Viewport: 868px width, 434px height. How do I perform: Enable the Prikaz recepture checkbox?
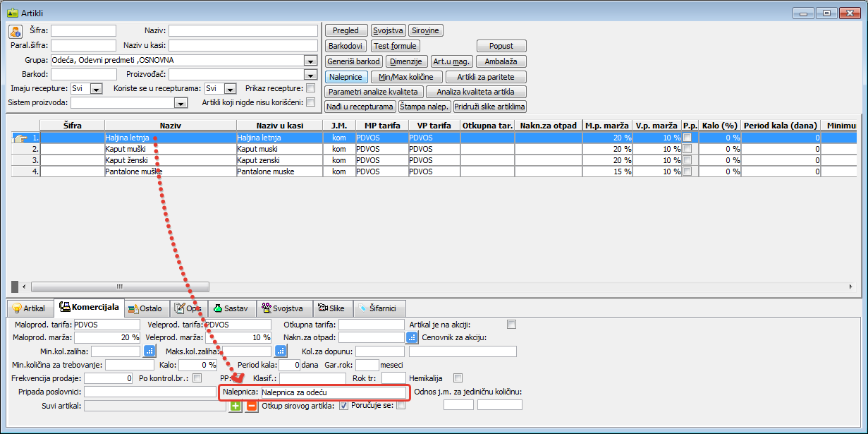click(x=310, y=88)
